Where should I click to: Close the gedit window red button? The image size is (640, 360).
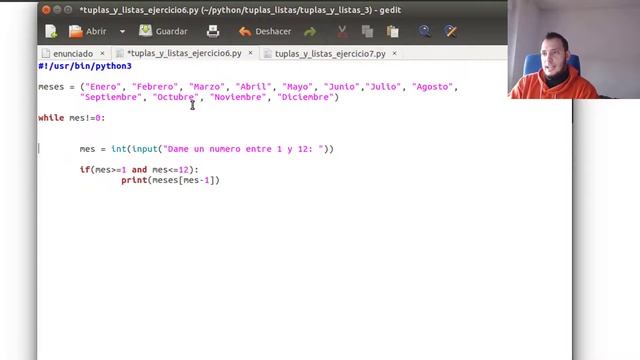pyautogui.click(x=46, y=10)
